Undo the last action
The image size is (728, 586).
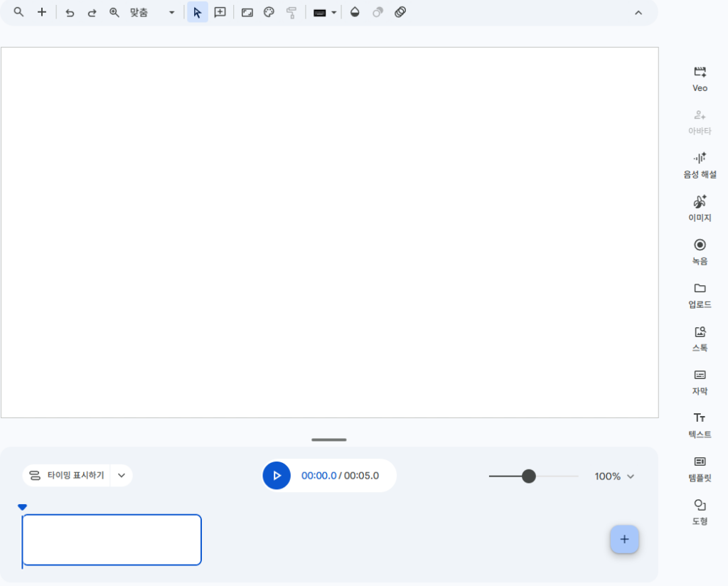70,13
